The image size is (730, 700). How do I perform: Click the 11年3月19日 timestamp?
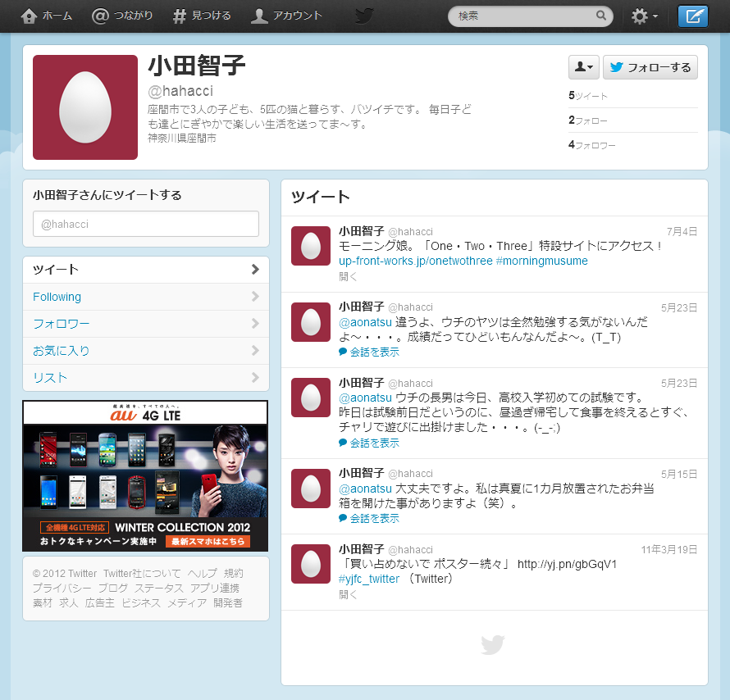[669, 550]
